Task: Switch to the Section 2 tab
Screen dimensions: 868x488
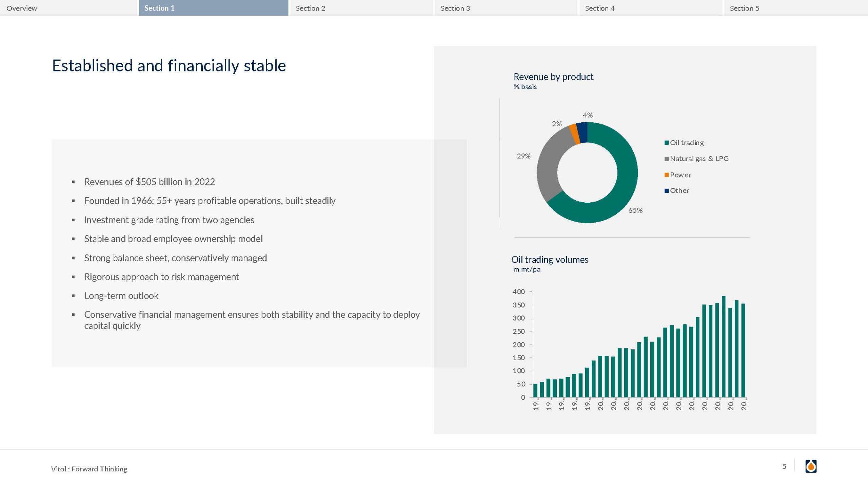Action: 310,8
